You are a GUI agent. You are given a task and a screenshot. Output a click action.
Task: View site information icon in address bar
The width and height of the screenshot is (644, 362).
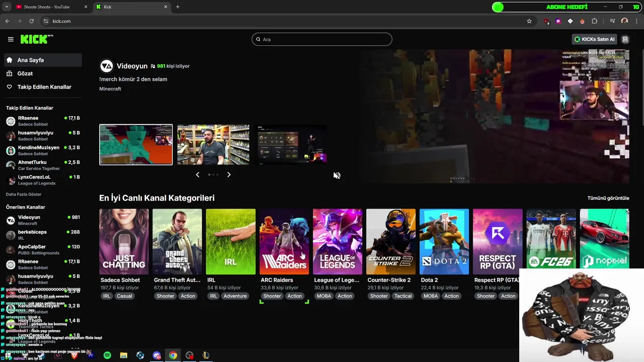[45, 21]
